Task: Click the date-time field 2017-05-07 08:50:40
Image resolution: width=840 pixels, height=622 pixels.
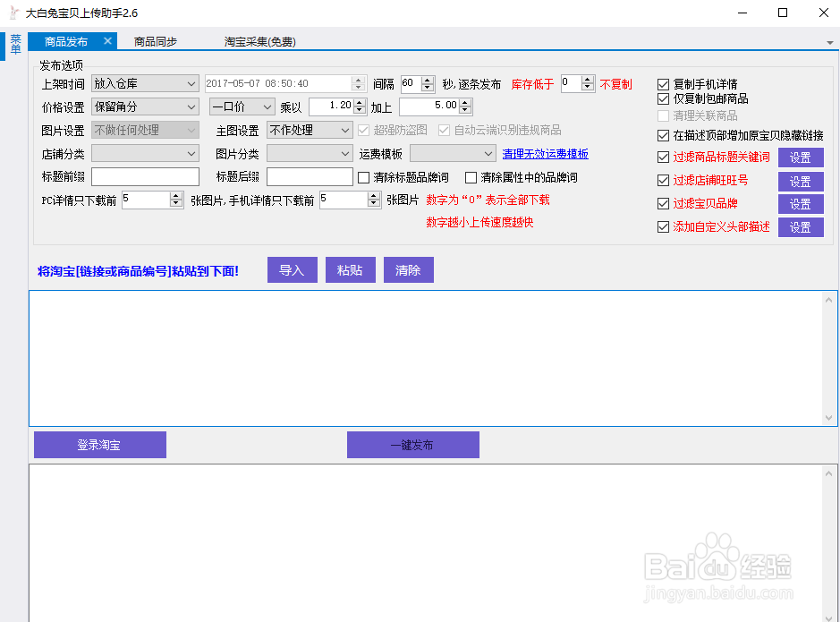Action: click(277, 83)
